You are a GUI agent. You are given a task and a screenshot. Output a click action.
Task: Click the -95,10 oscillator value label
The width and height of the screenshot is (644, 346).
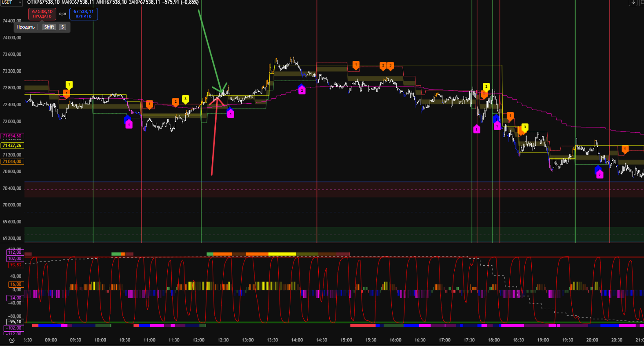coord(14,322)
